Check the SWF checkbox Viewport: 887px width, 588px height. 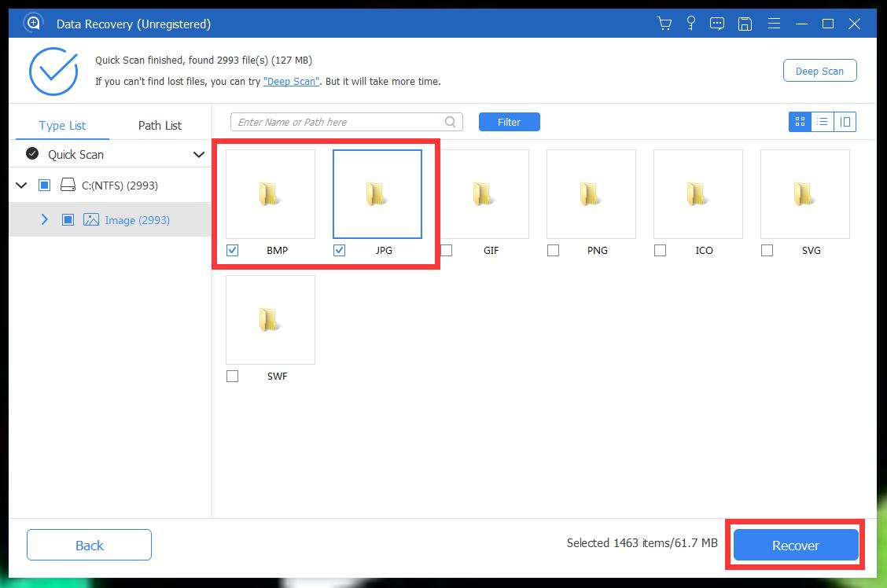(x=233, y=376)
